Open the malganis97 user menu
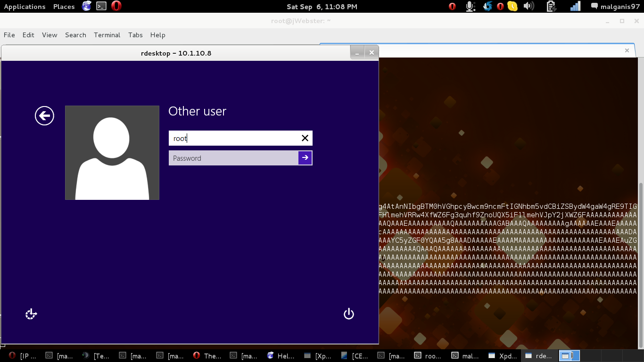Screen dimensions: 644x362 tap(616, 7)
